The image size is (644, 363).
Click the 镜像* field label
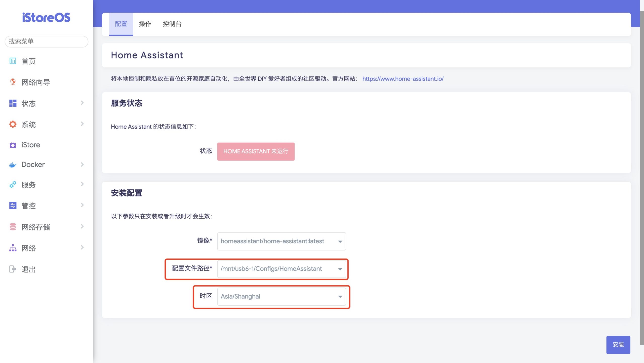pos(205,241)
